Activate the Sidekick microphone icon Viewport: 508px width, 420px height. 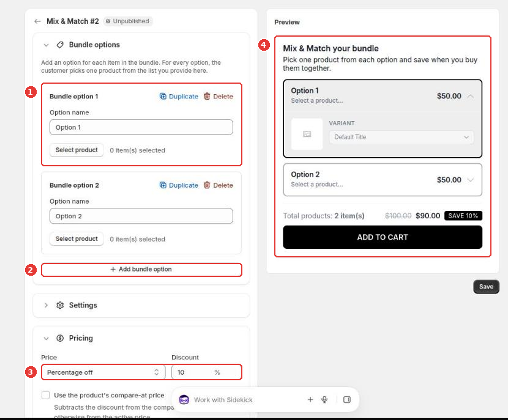[324, 400]
